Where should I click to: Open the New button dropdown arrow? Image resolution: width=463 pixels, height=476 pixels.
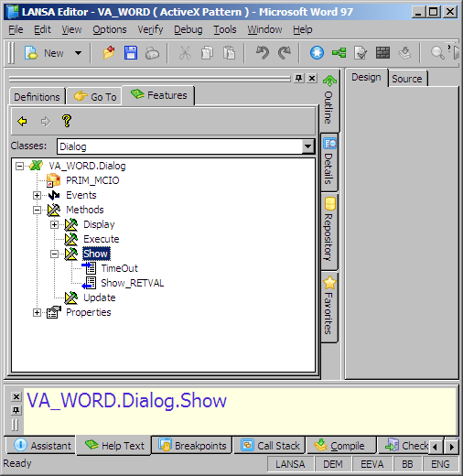coord(78,53)
